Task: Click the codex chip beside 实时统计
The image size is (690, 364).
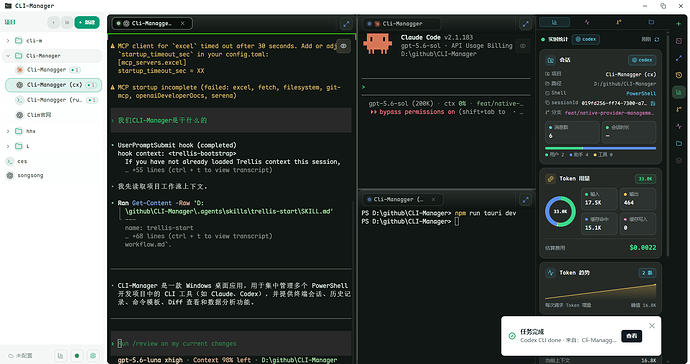Action: [x=586, y=39]
